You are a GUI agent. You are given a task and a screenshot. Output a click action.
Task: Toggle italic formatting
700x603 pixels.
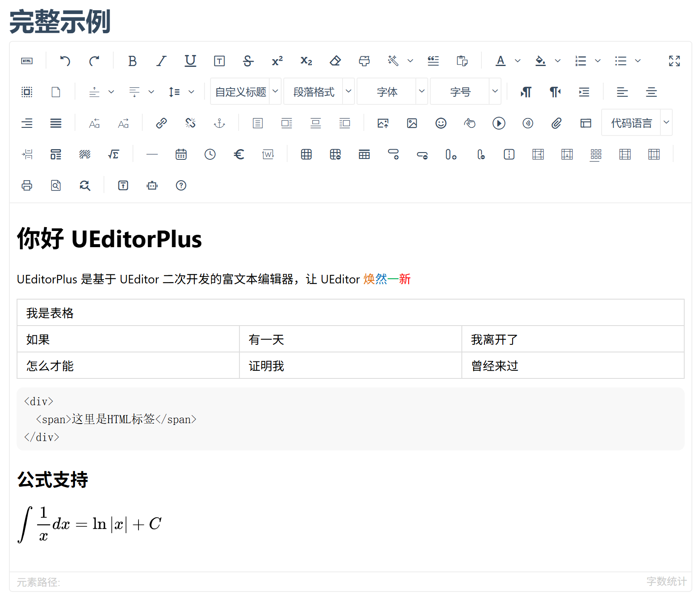(161, 61)
